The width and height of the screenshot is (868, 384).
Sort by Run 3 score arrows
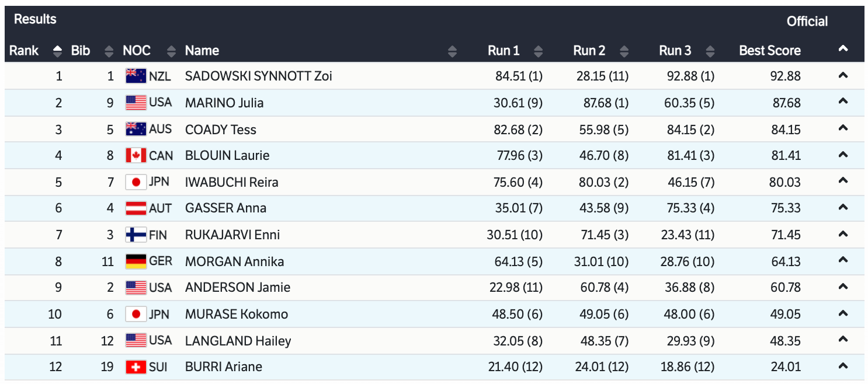click(710, 51)
